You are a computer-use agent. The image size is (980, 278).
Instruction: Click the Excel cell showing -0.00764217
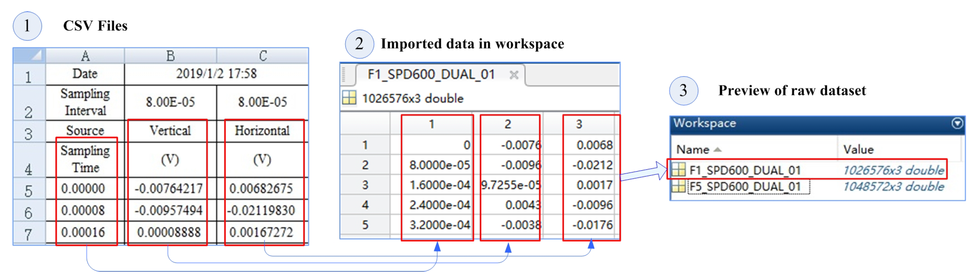click(x=169, y=188)
